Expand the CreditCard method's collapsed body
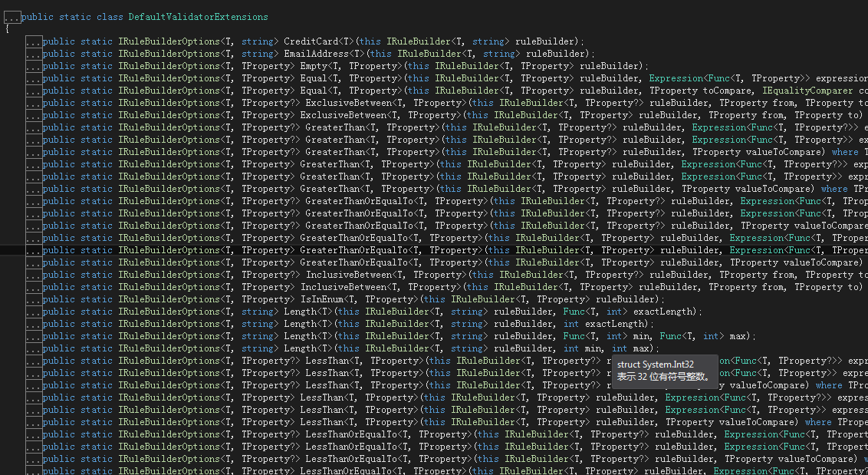The image size is (868, 475). point(34,41)
